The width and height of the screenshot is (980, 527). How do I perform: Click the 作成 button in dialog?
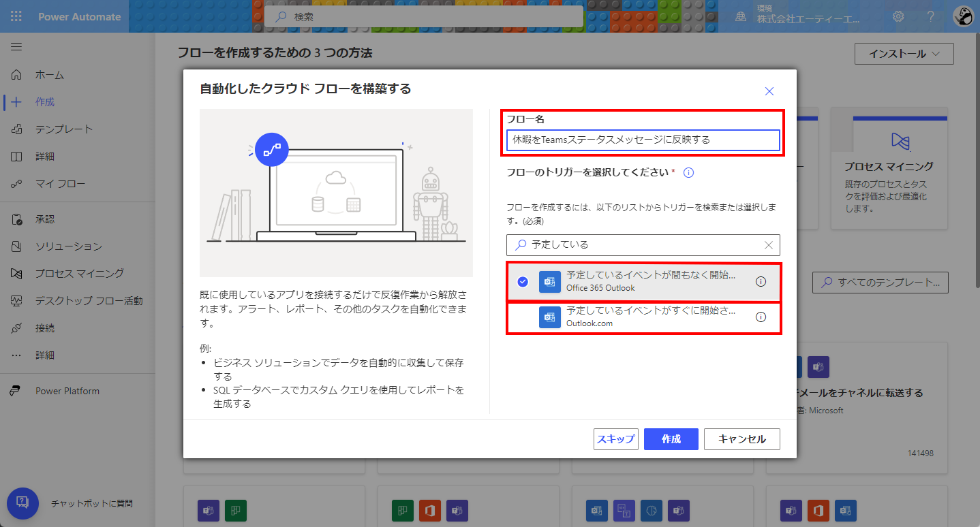[671, 439]
